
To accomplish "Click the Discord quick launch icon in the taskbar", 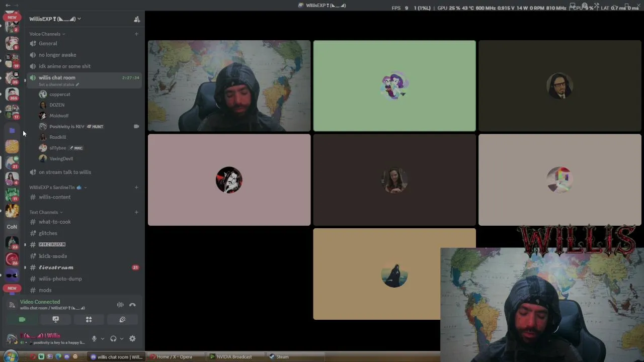I will click(66, 357).
